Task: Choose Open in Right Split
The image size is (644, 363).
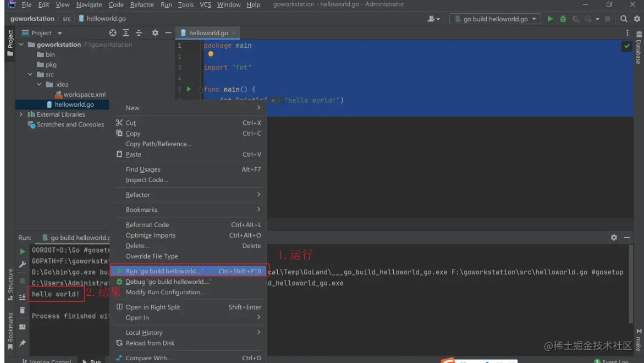Action: [x=189, y=307]
